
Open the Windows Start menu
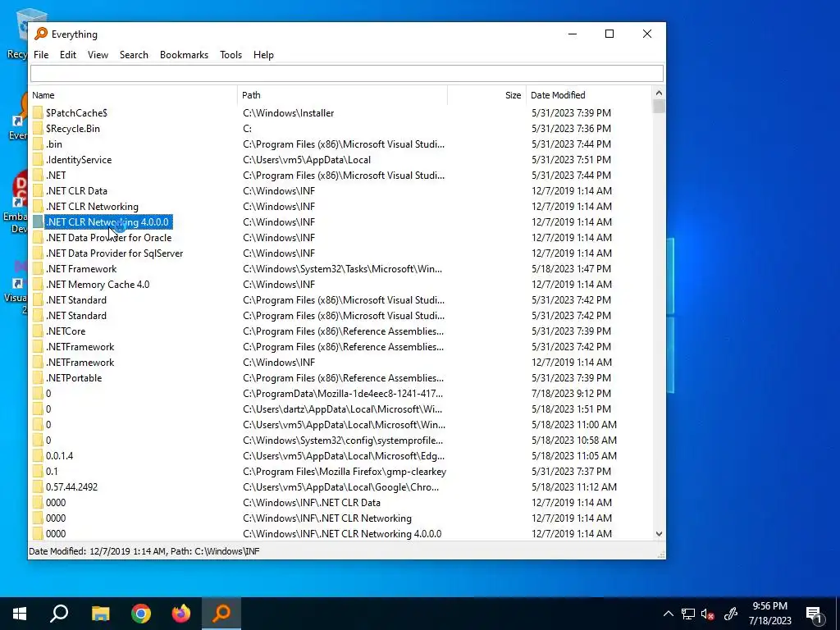(x=20, y=614)
